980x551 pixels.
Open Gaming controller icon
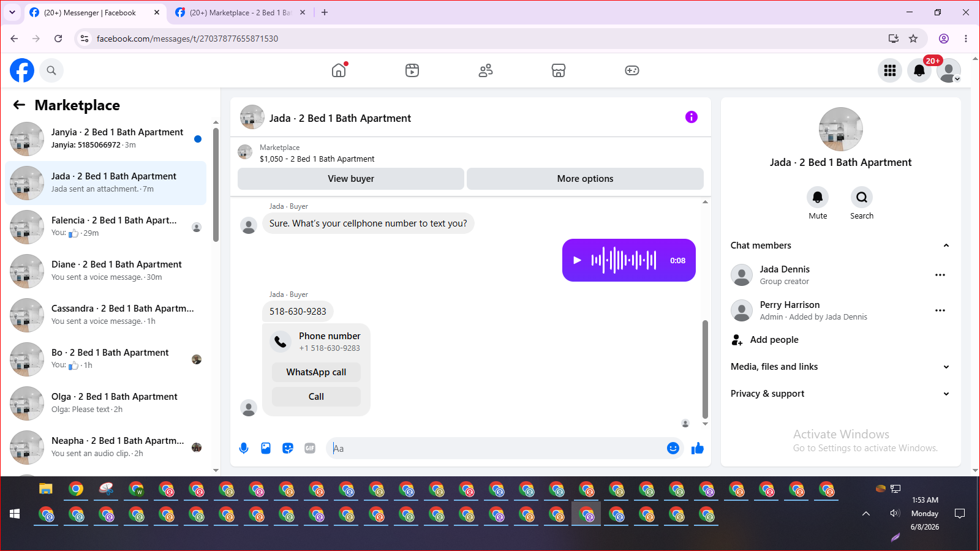coord(632,70)
